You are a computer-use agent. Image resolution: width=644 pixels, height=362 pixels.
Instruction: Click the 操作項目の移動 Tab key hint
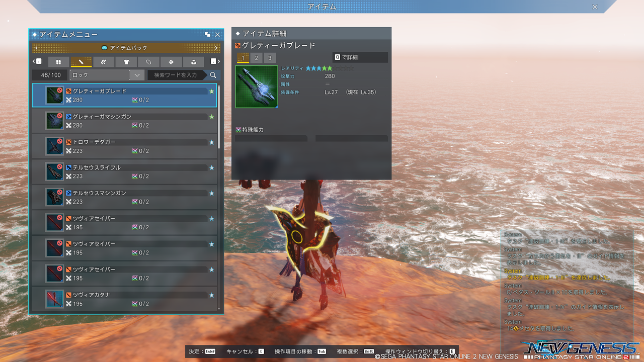point(301,351)
